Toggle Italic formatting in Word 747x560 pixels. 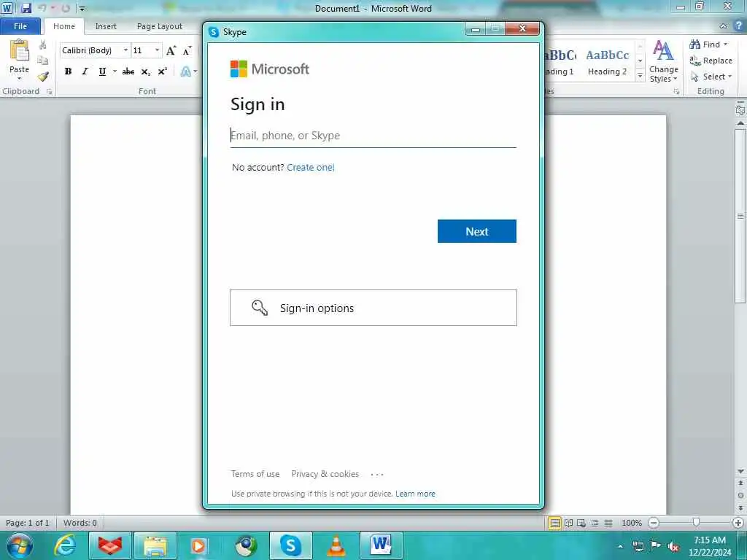[85, 71]
